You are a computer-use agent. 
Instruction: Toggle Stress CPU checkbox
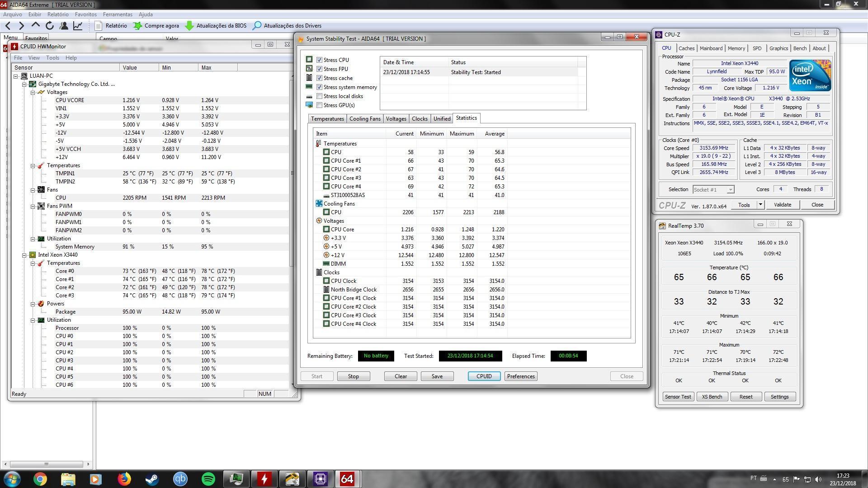click(319, 60)
